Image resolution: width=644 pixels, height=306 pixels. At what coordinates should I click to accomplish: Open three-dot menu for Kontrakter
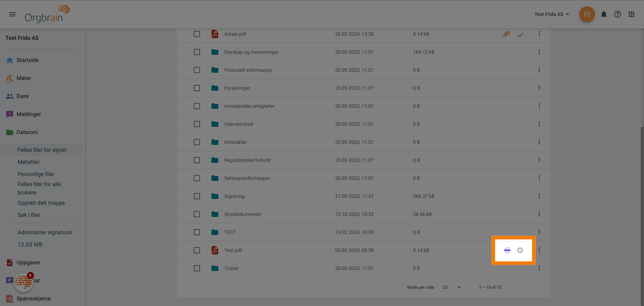pos(539,142)
